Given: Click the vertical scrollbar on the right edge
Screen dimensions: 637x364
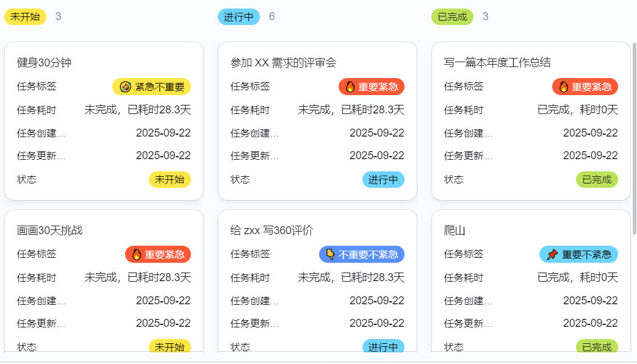Looking at the screenshot, I should click(x=634, y=140).
